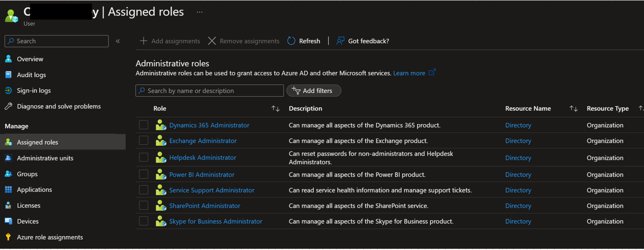This screenshot has height=250, width=644.
Task: Open the Directory link in the SharePoint Administrator row
Action: [x=518, y=206]
